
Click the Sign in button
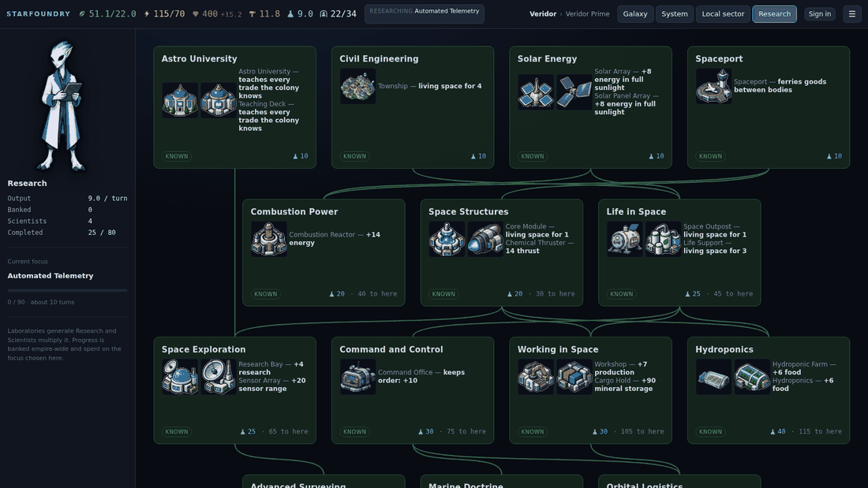[x=819, y=14]
